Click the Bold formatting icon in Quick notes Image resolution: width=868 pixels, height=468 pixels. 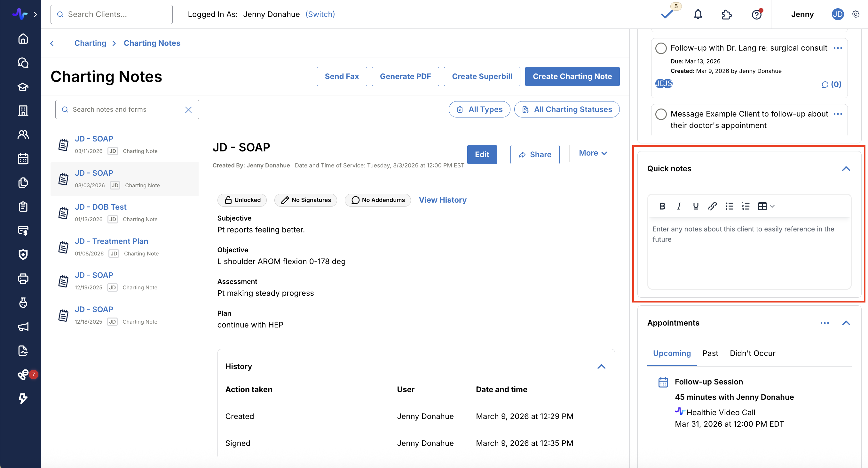662,206
